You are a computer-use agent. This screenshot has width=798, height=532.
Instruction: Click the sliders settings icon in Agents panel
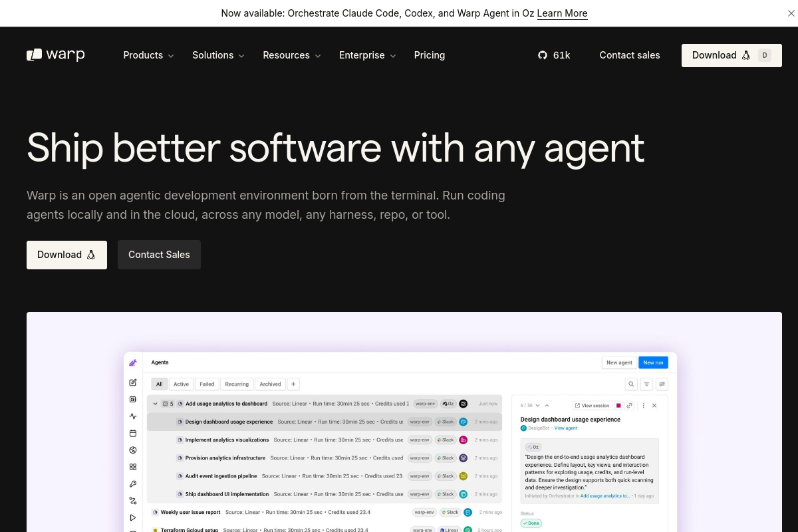(x=662, y=384)
